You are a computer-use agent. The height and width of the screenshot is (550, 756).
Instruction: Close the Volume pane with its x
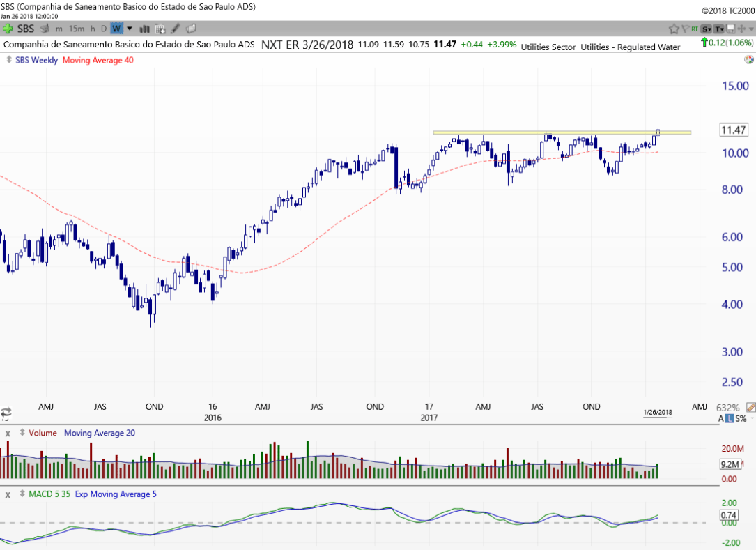pyautogui.click(x=8, y=433)
